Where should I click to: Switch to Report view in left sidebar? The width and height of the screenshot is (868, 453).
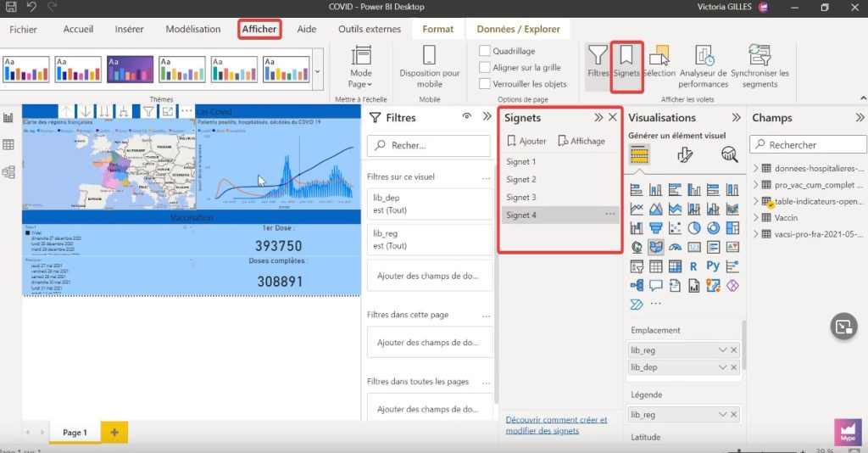point(8,117)
